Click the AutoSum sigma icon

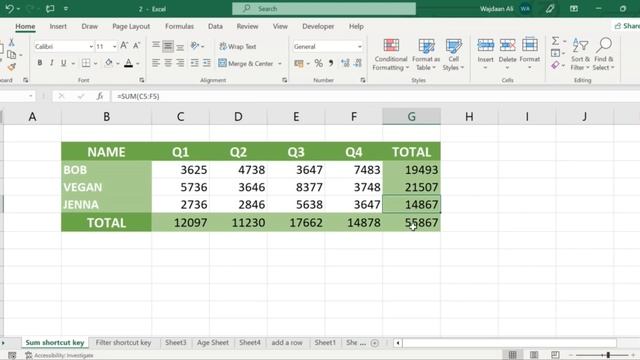(x=556, y=41)
